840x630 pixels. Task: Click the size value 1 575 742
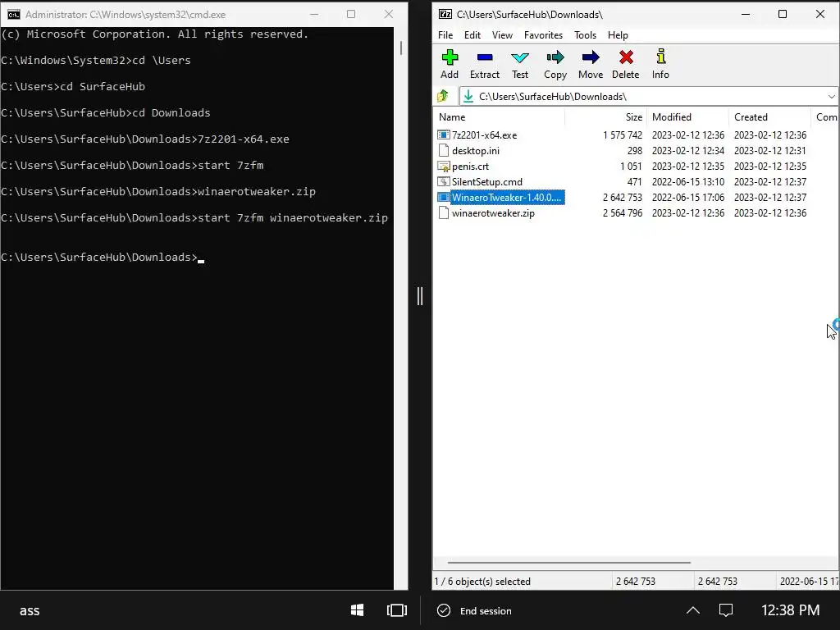click(623, 135)
